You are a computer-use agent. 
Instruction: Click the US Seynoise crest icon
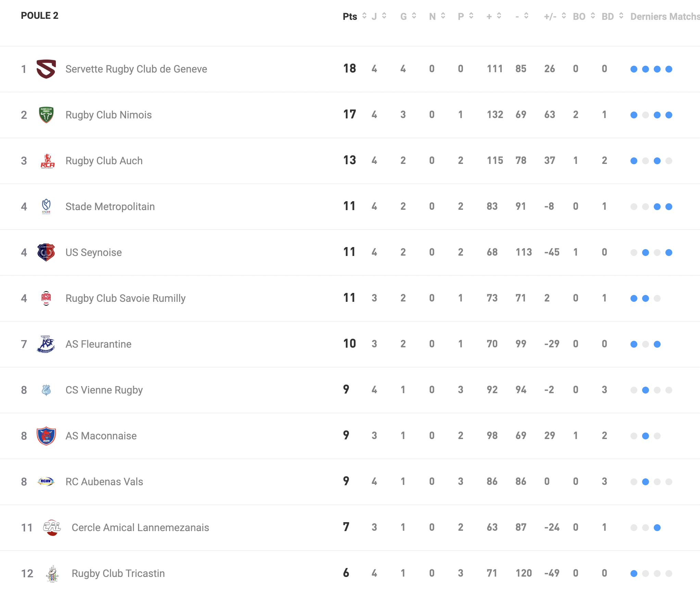click(x=46, y=253)
